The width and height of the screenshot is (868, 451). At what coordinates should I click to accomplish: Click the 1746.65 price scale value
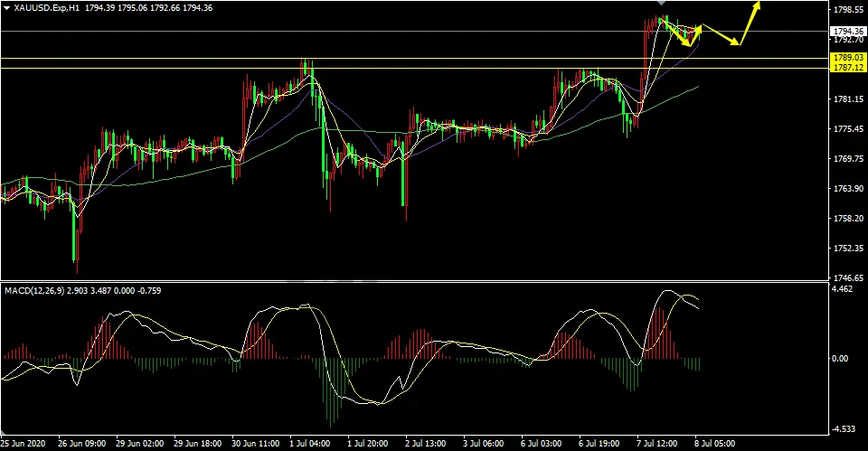(x=848, y=277)
